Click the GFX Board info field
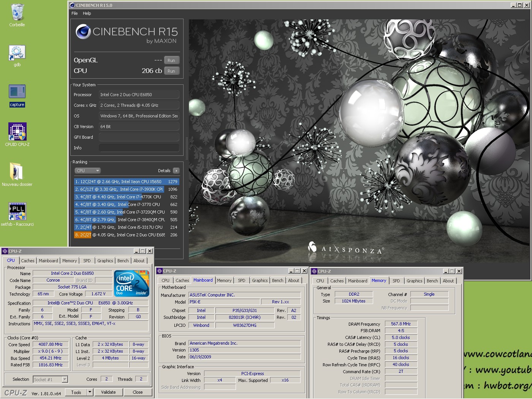This screenshot has width=532, height=399. pos(139,137)
